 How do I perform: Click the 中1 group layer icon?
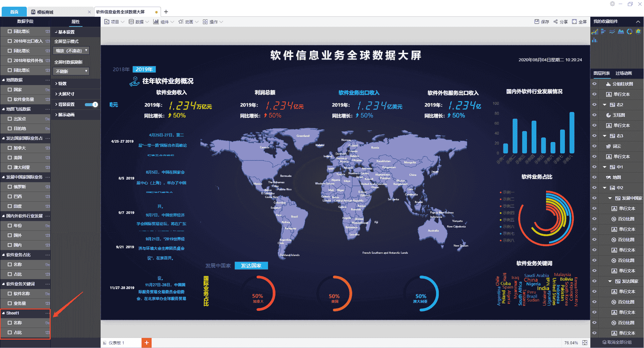612,167
